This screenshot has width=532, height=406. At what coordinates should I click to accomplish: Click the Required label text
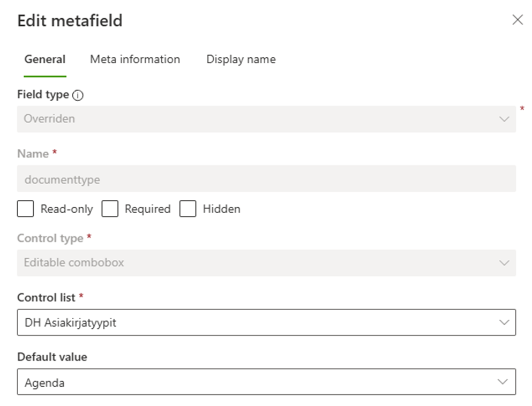(x=147, y=209)
